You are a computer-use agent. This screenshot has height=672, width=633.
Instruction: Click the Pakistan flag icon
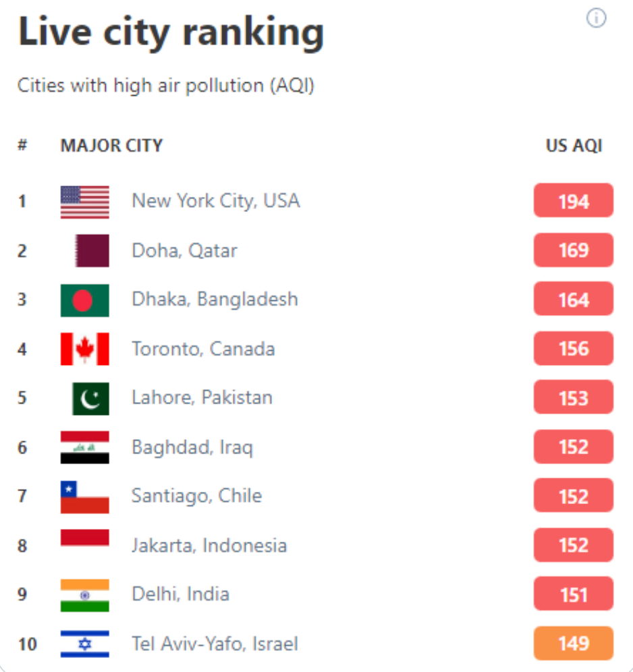[x=90, y=398]
